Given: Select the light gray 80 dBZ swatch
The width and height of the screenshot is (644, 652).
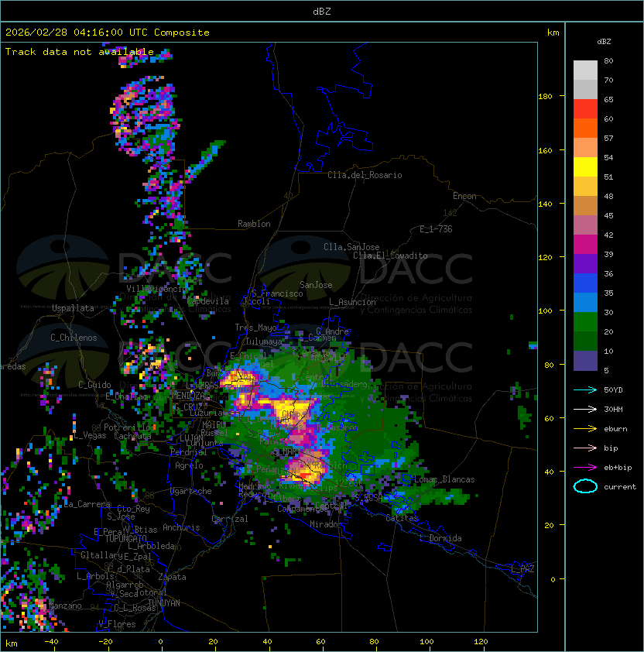Looking at the screenshot, I should tap(585, 70).
